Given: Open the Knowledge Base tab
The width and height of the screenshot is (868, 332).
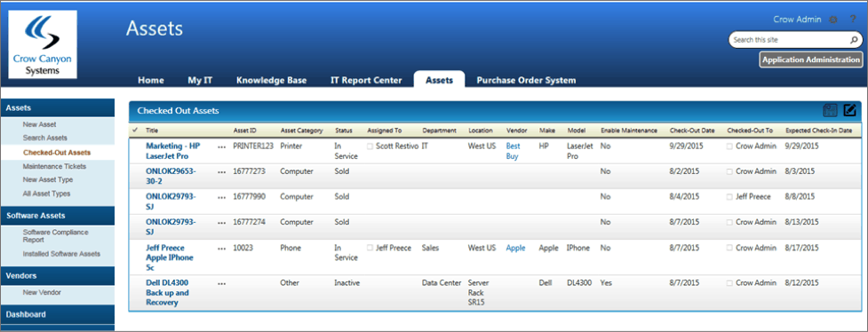Looking at the screenshot, I should coord(271,80).
